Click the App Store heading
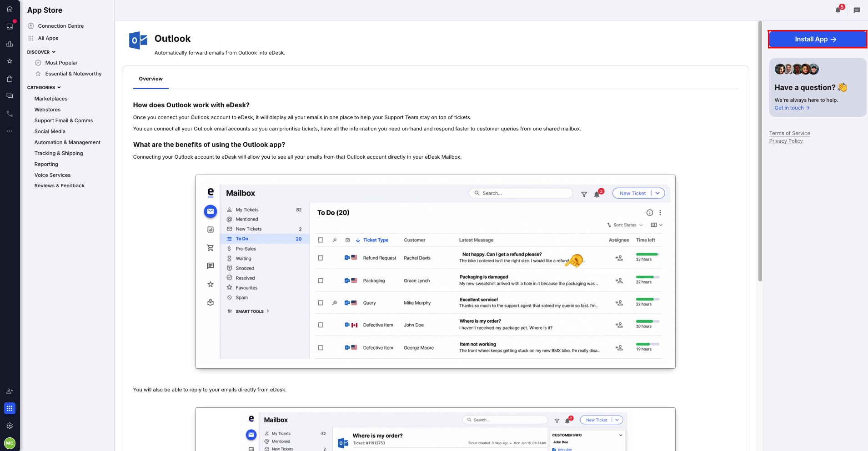 point(45,10)
